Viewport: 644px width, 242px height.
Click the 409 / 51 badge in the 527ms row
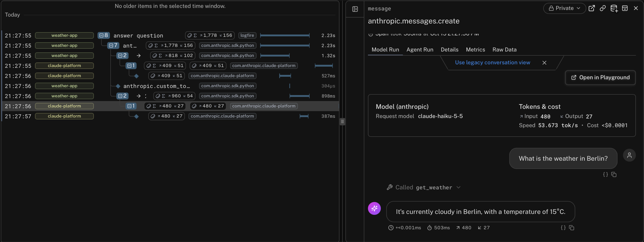pyautogui.click(x=166, y=76)
